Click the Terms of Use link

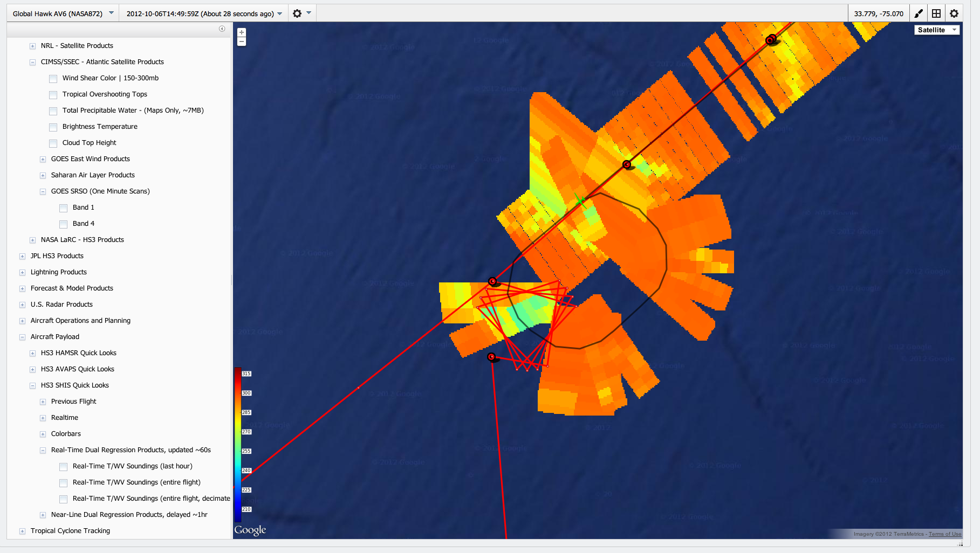click(944, 534)
